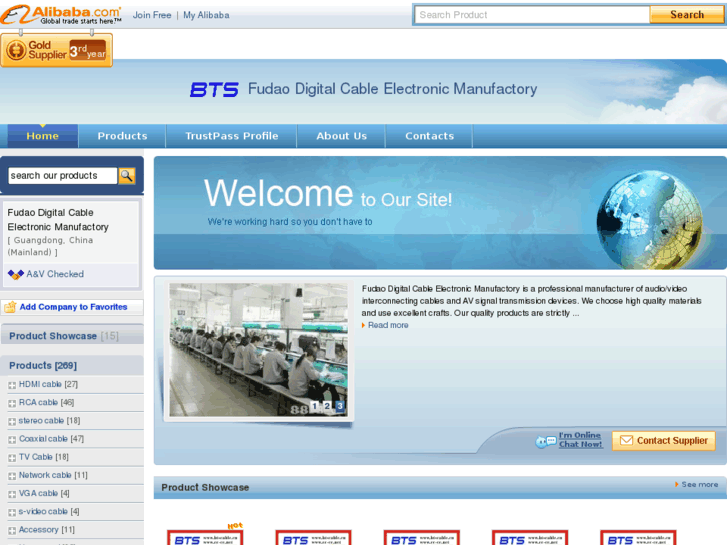Image resolution: width=727 pixels, height=545 pixels.
Task: Click the Alibaba.com logo
Action: (61, 14)
